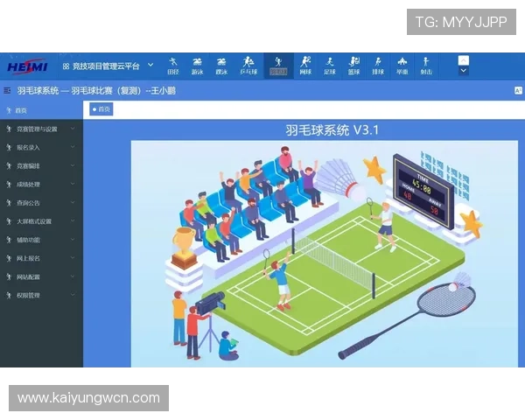Viewport: 525px width, 420px height.
Task: Switch to the 首页 tab
Action: [x=101, y=109]
